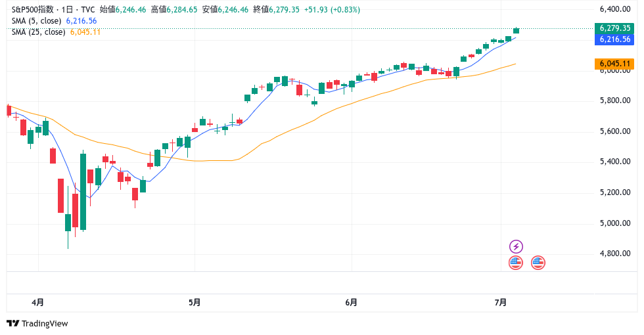Click the 5月 time axis label
This screenshot has height=335, width=644.
[195, 303]
